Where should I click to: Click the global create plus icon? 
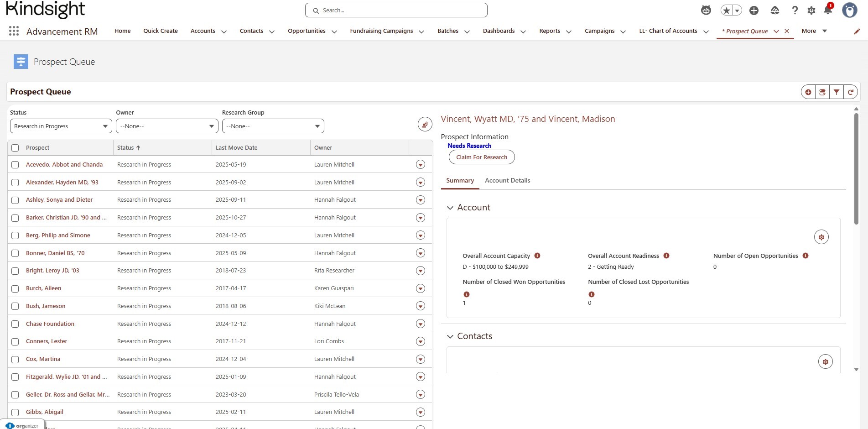(754, 10)
